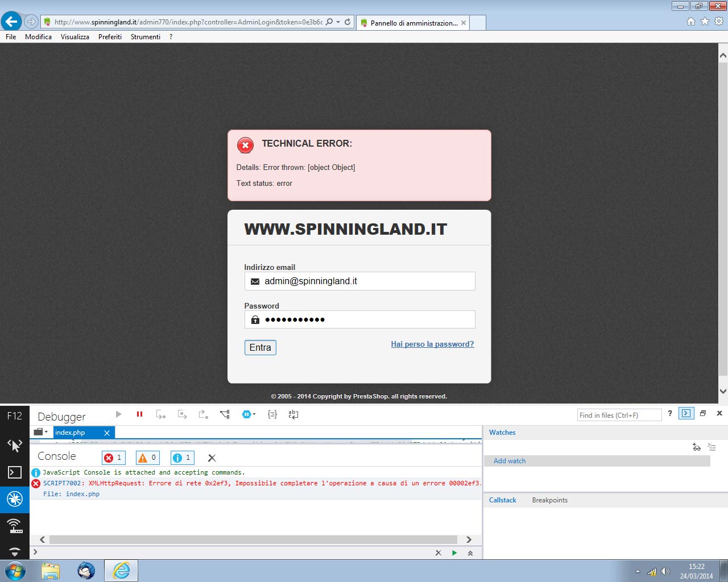The height and width of the screenshot is (582, 728).
Task: Open the Network tool icon
Action: [x=15, y=526]
